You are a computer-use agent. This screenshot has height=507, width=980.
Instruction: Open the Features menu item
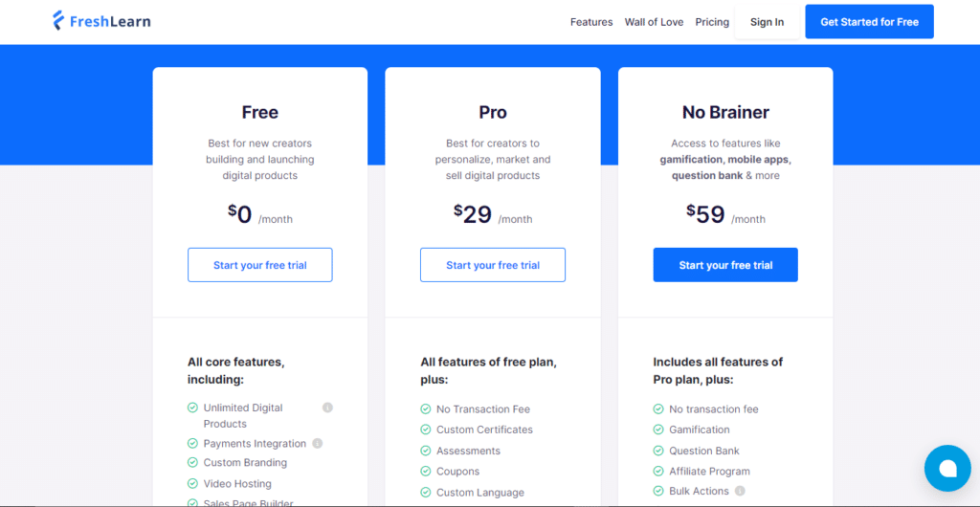[591, 22]
